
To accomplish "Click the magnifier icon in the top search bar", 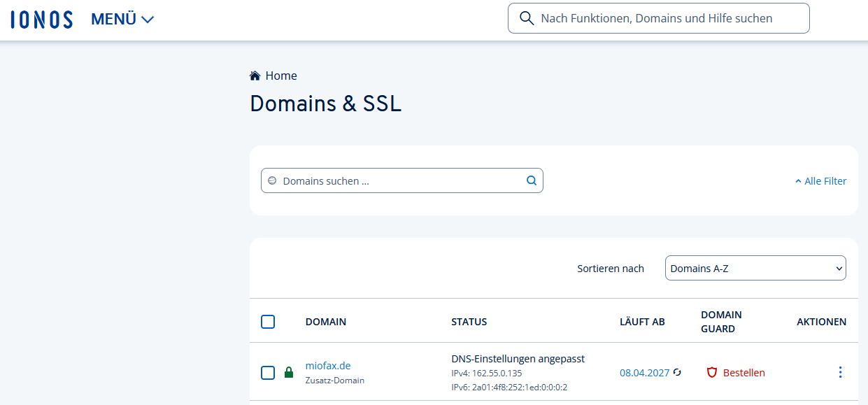I will coord(527,18).
